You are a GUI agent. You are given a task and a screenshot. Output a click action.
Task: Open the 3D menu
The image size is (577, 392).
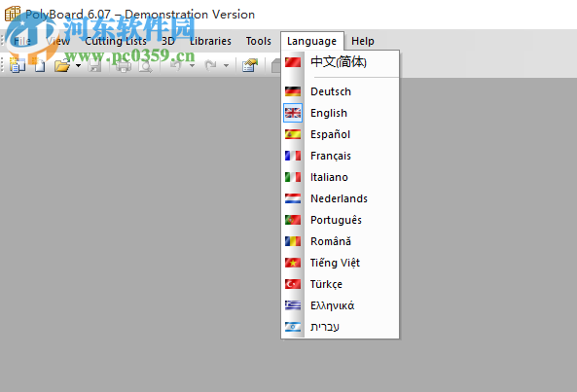168,41
